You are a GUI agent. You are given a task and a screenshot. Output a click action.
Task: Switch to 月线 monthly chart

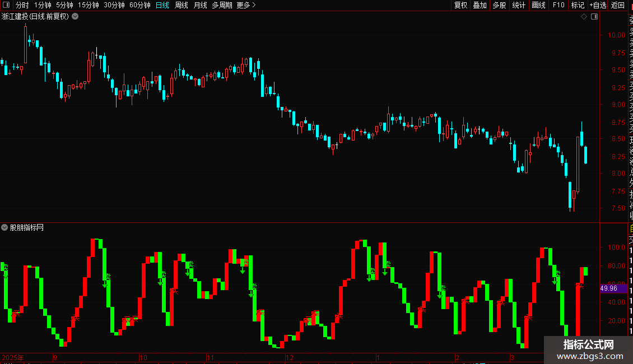pyautogui.click(x=200, y=5)
